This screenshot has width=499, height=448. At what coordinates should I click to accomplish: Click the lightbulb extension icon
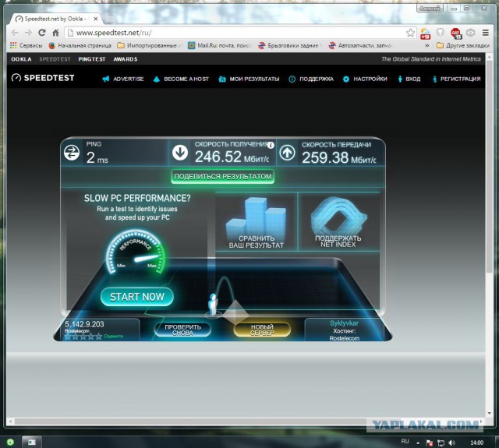click(440, 33)
